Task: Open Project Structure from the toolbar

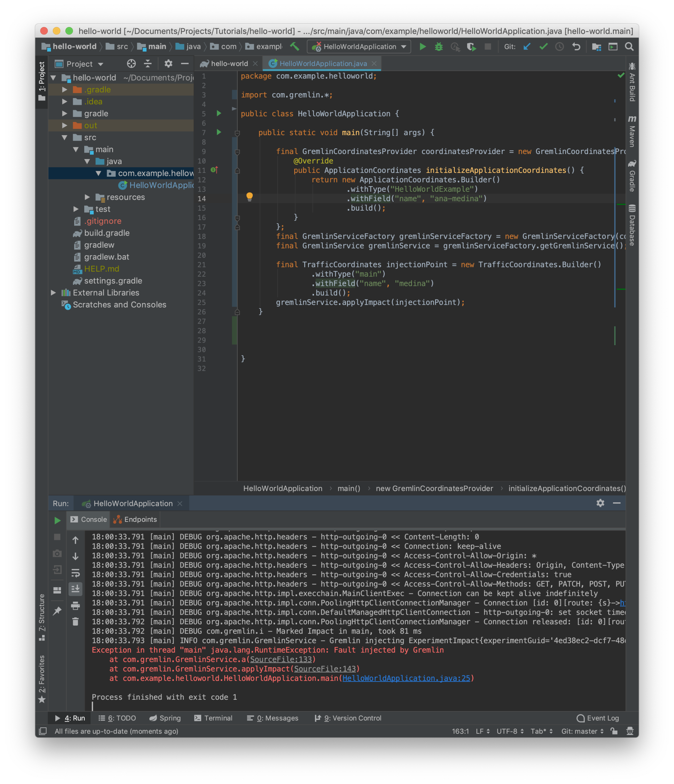Action: point(596,47)
